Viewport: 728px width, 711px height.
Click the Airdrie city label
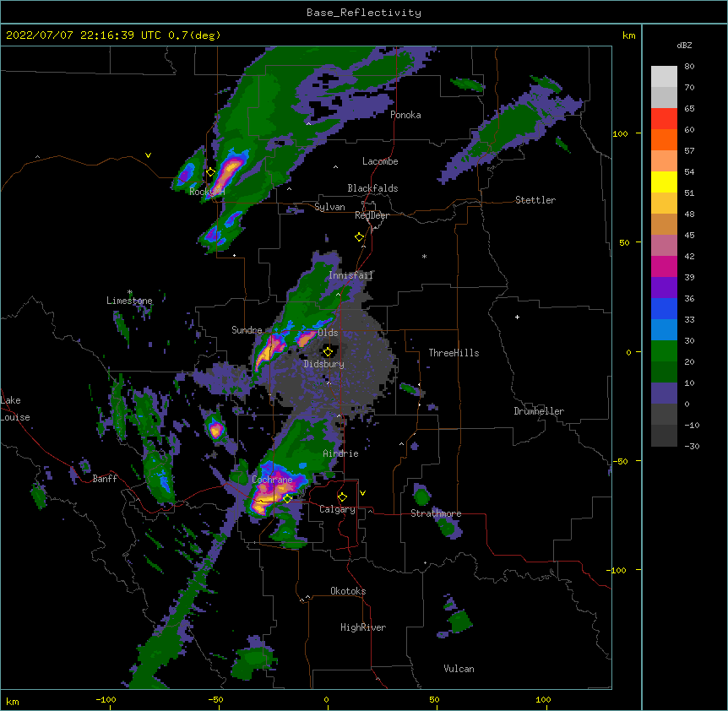[341, 453]
